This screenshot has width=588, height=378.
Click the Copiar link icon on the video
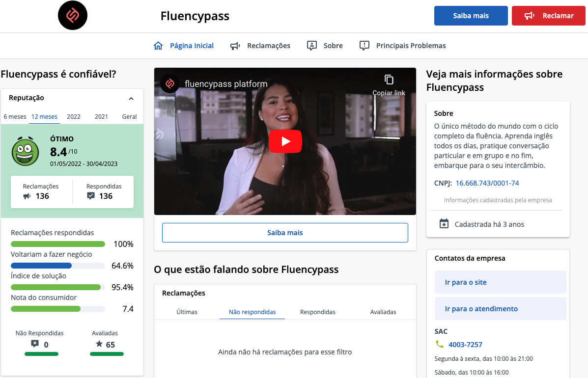click(389, 80)
